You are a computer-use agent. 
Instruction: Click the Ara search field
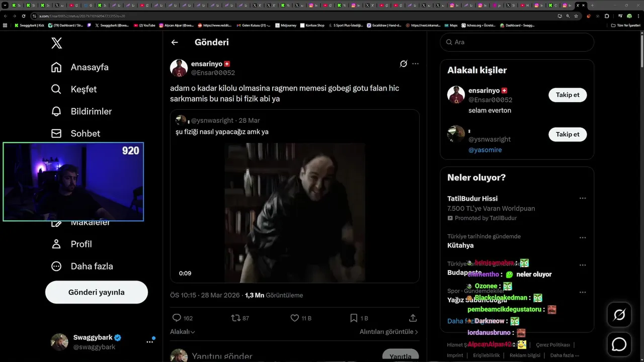tap(517, 42)
